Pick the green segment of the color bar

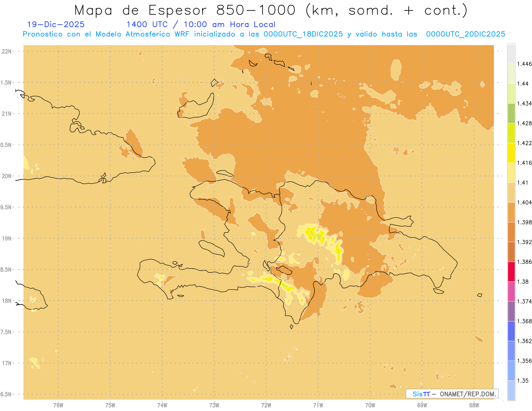pyautogui.click(x=511, y=113)
